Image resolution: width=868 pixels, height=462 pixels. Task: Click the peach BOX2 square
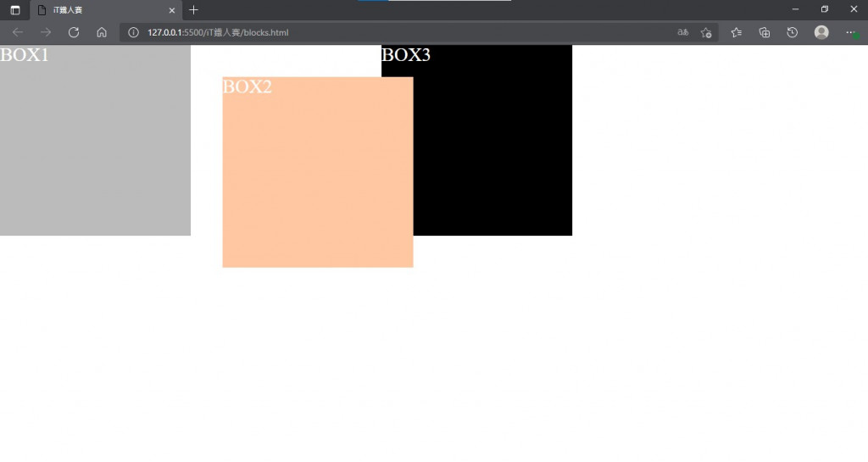(318, 172)
